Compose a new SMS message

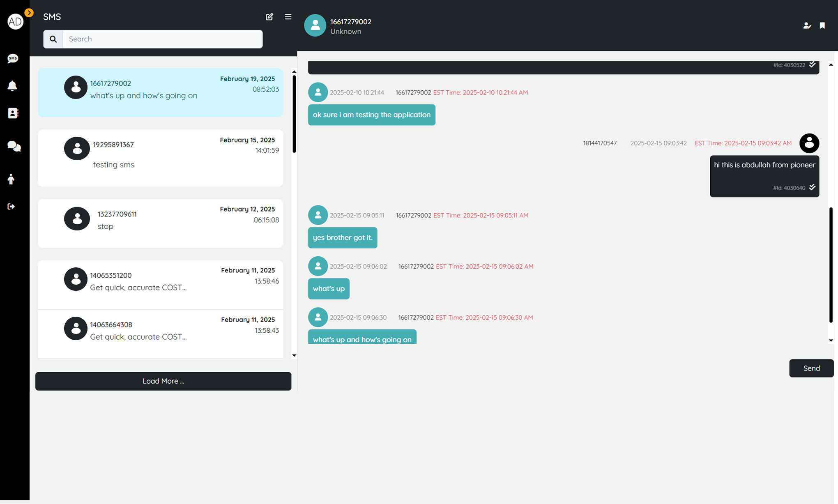tap(269, 17)
